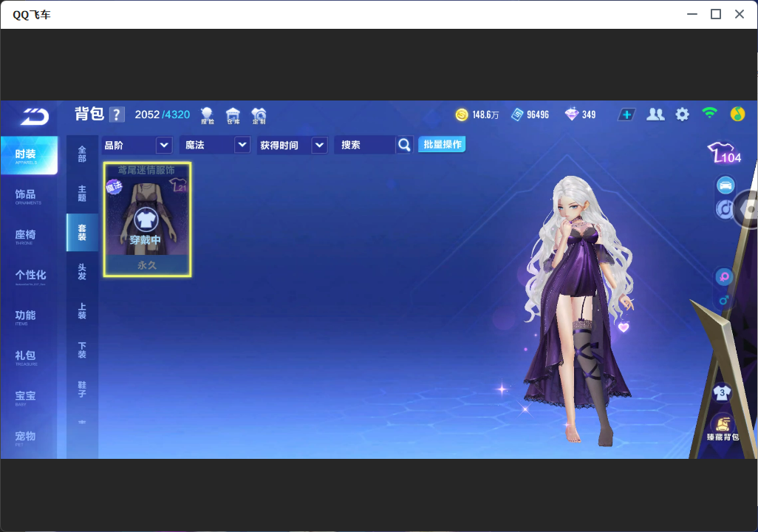Click the gold coin currency icon
758x532 pixels.
click(x=462, y=115)
